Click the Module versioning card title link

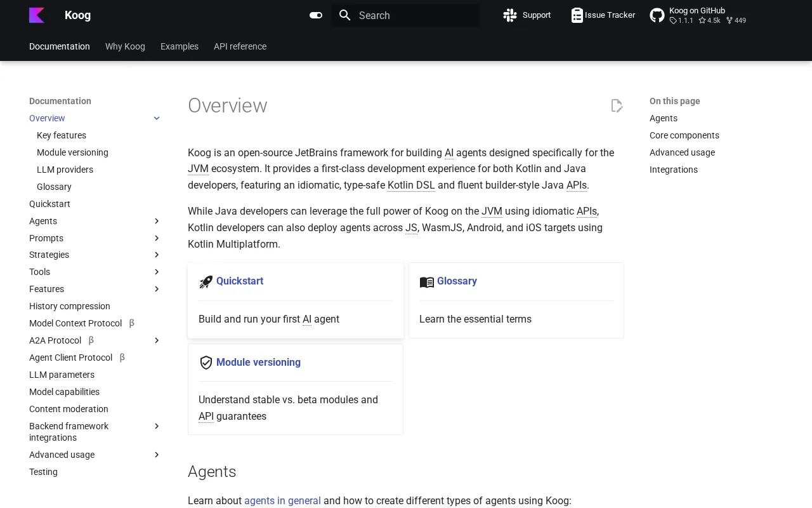(x=258, y=363)
